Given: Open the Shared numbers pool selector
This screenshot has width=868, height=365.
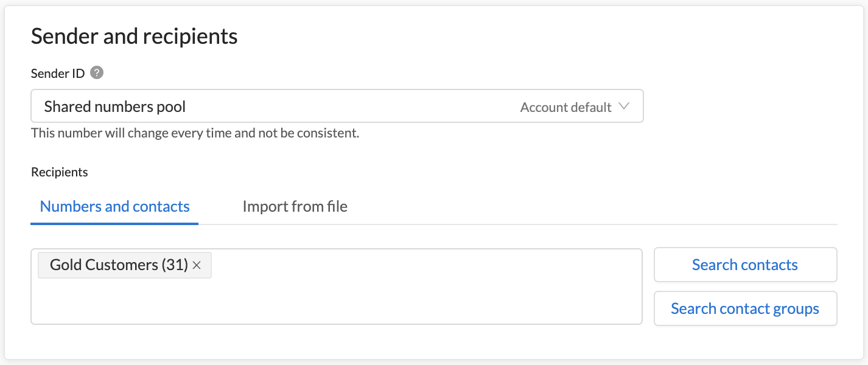Looking at the screenshot, I should 337,106.
